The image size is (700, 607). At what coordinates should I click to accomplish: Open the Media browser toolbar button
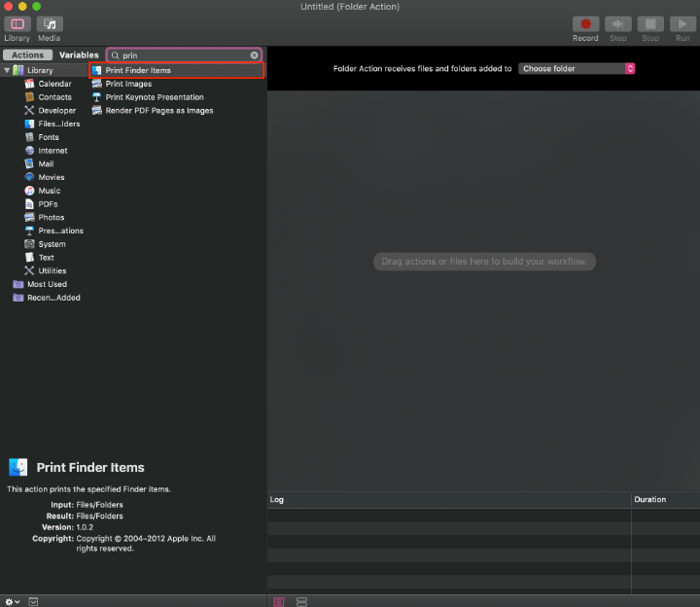pyautogui.click(x=50, y=24)
